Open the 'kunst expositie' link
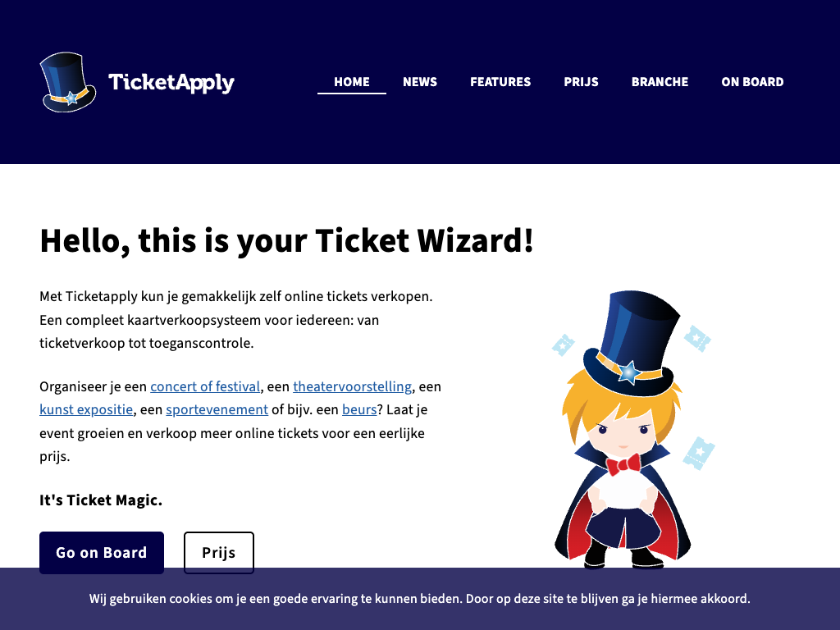The height and width of the screenshot is (630, 840). point(86,409)
